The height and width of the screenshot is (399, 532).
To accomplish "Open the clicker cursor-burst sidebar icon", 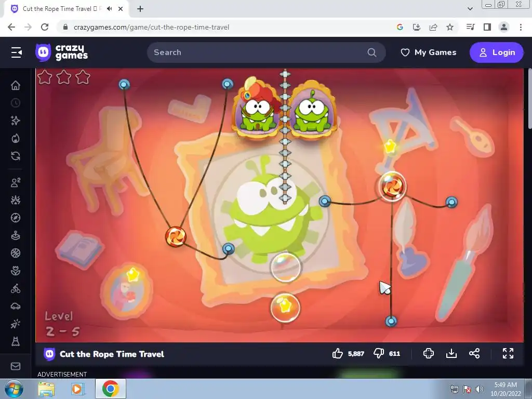I will 16,324.
